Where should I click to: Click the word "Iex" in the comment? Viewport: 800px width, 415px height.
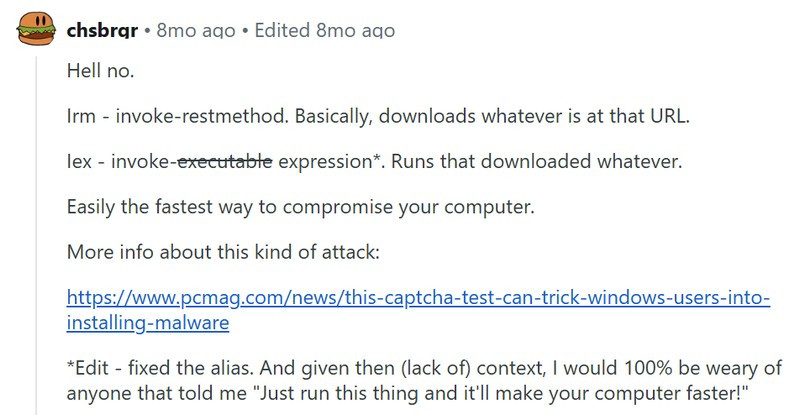point(80,163)
